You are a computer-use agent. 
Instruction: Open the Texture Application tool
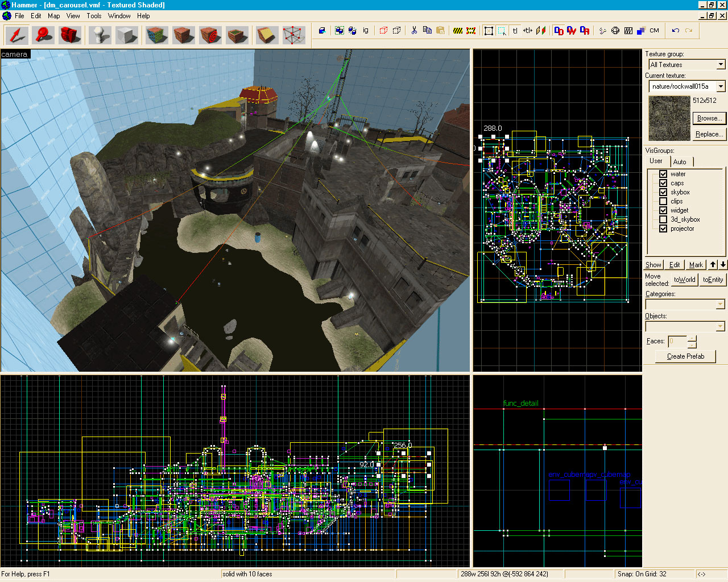154,34
